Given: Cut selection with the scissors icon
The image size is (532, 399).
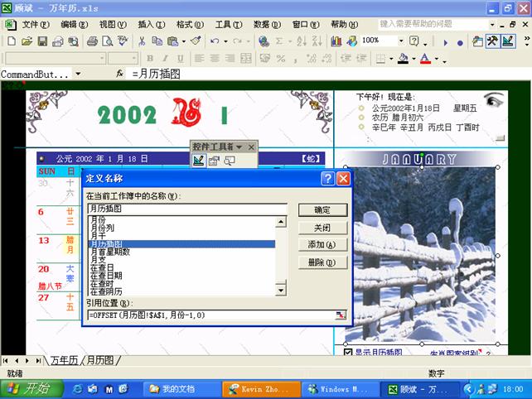Looking at the screenshot, I should pos(142,41).
